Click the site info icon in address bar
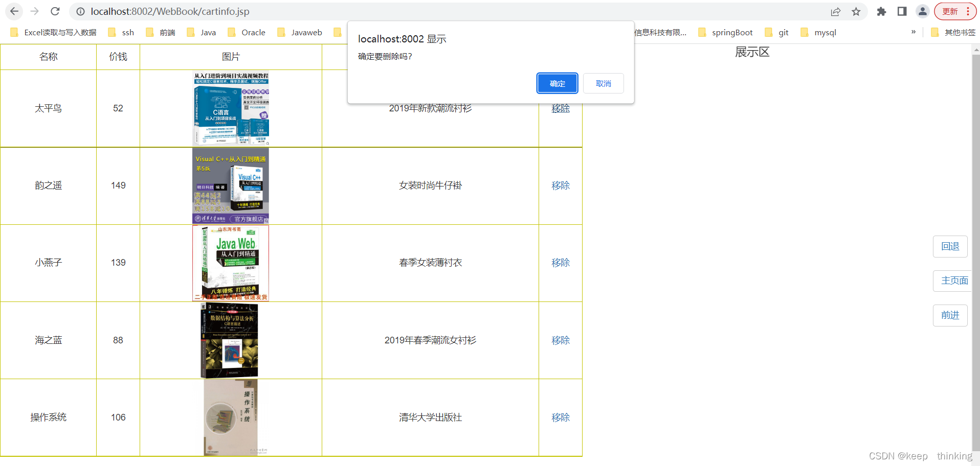980x466 pixels. [80, 11]
